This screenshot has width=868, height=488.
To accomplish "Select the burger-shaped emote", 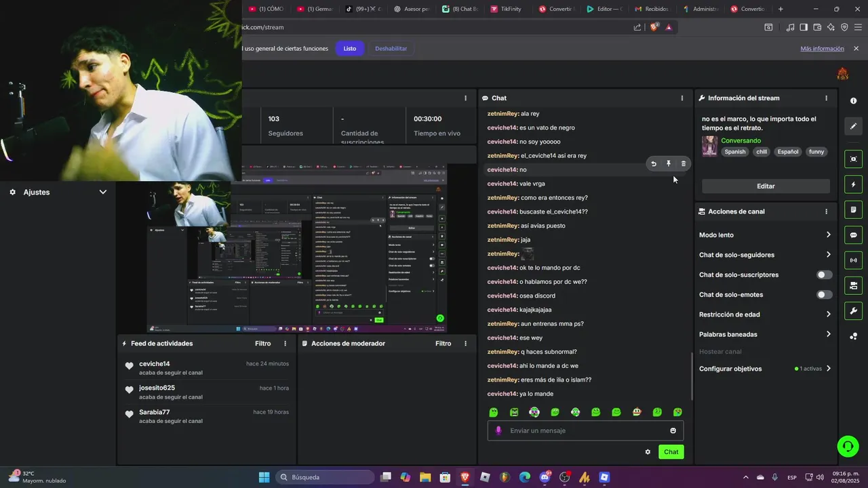I will point(637,412).
